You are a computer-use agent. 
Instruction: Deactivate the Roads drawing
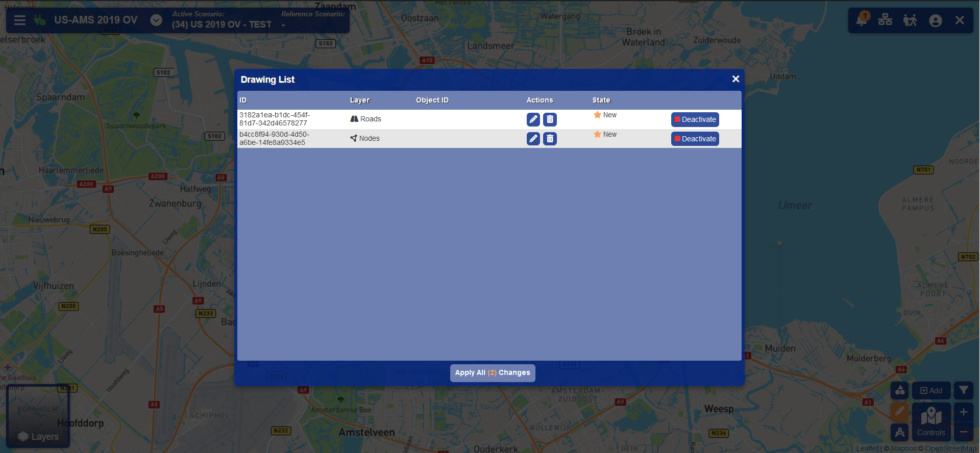point(695,119)
